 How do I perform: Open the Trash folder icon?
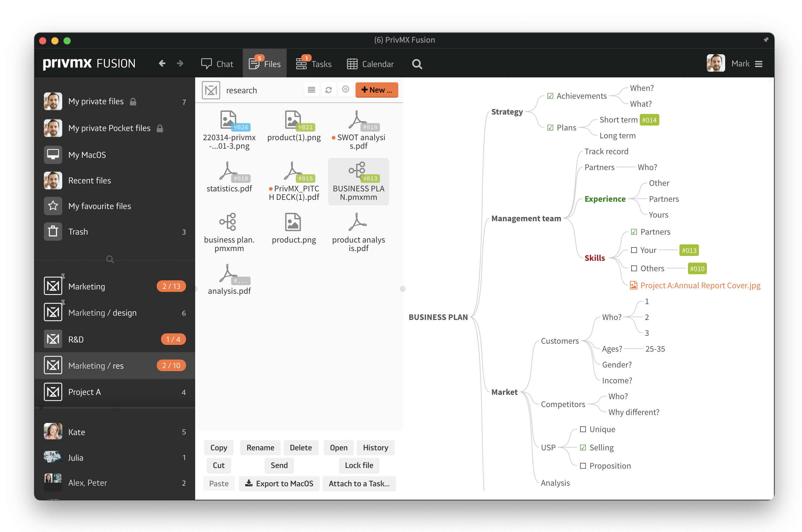click(53, 232)
